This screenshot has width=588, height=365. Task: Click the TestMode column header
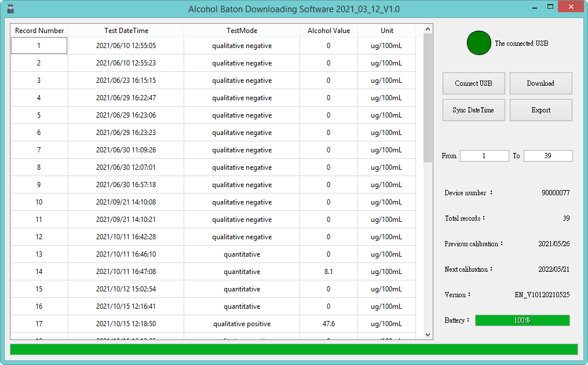[242, 30]
